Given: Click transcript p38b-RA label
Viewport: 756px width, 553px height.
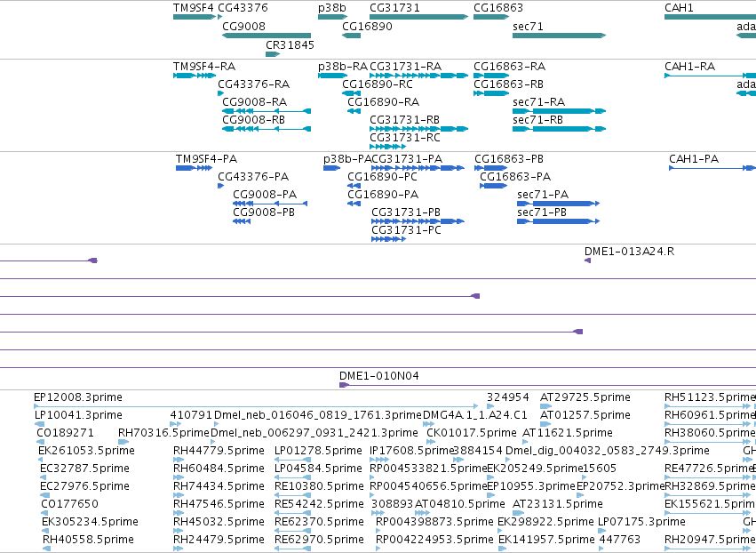Looking at the screenshot, I should (x=343, y=66).
